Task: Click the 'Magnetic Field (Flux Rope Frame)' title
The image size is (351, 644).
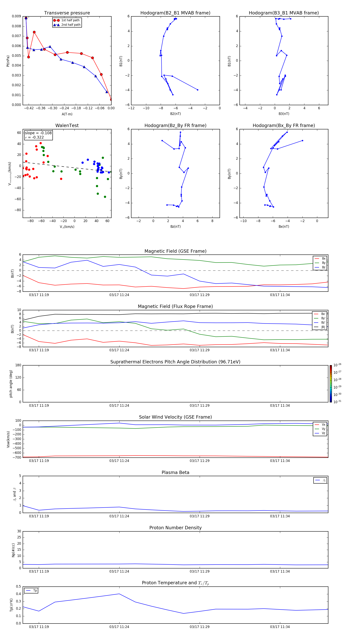Action: click(175, 307)
